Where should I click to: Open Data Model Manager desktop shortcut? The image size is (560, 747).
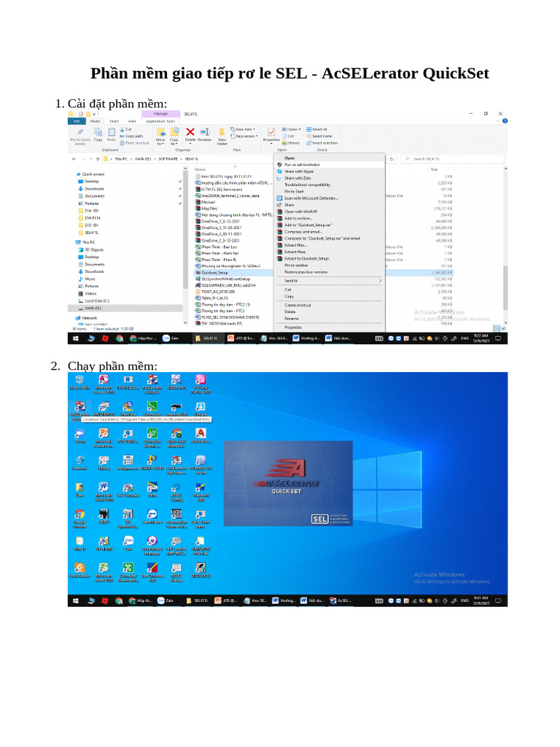tap(152, 545)
